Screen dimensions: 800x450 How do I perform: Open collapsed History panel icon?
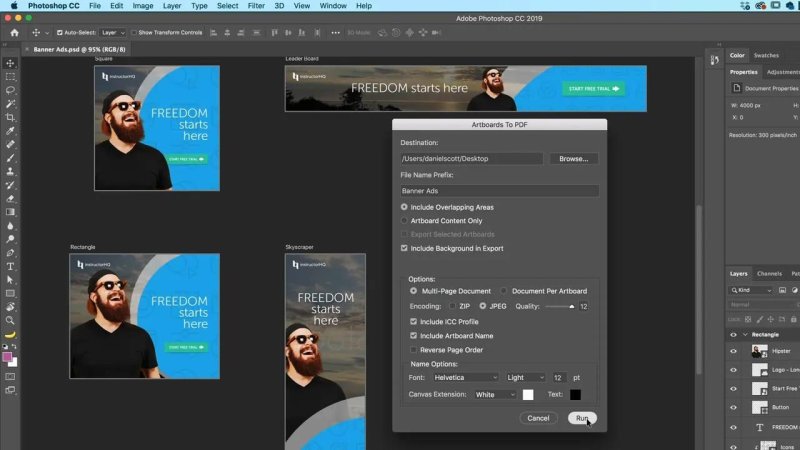click(x=714, y=60)
